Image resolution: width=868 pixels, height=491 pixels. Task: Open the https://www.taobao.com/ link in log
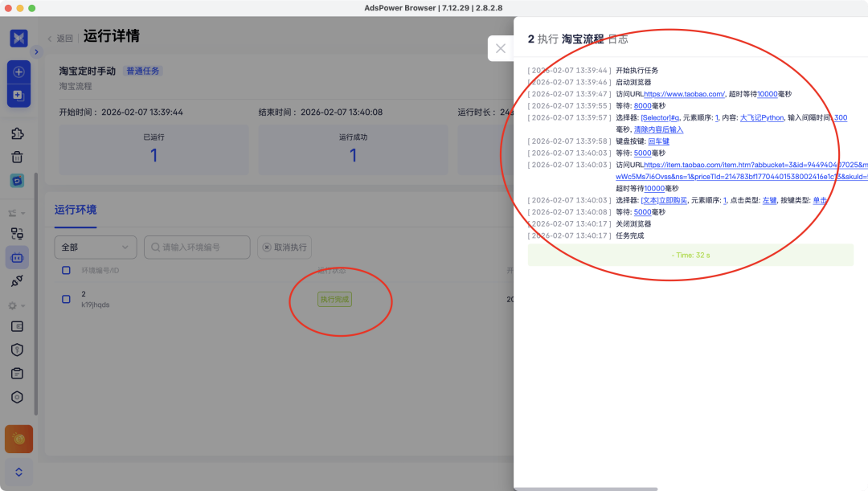[684, 94]
